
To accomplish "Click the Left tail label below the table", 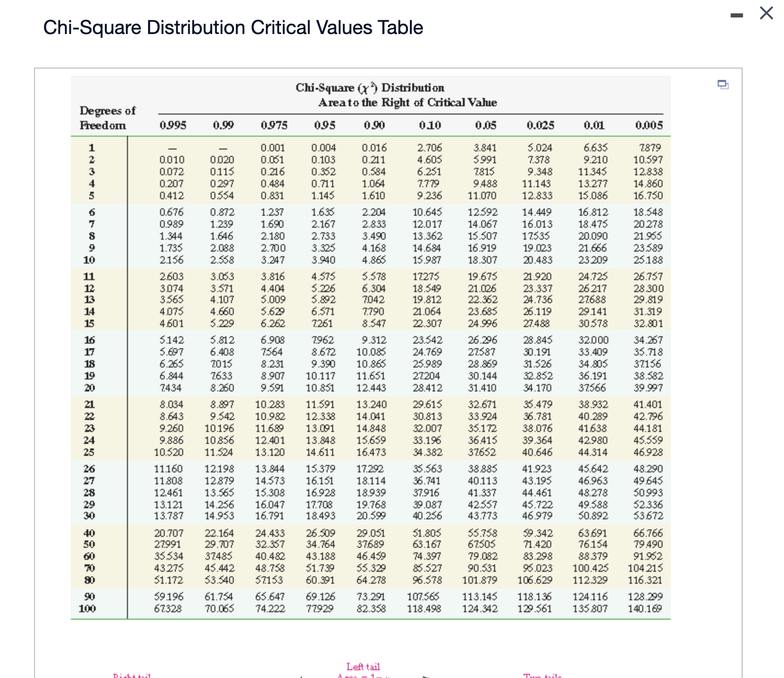I will [x=363, y=665].
